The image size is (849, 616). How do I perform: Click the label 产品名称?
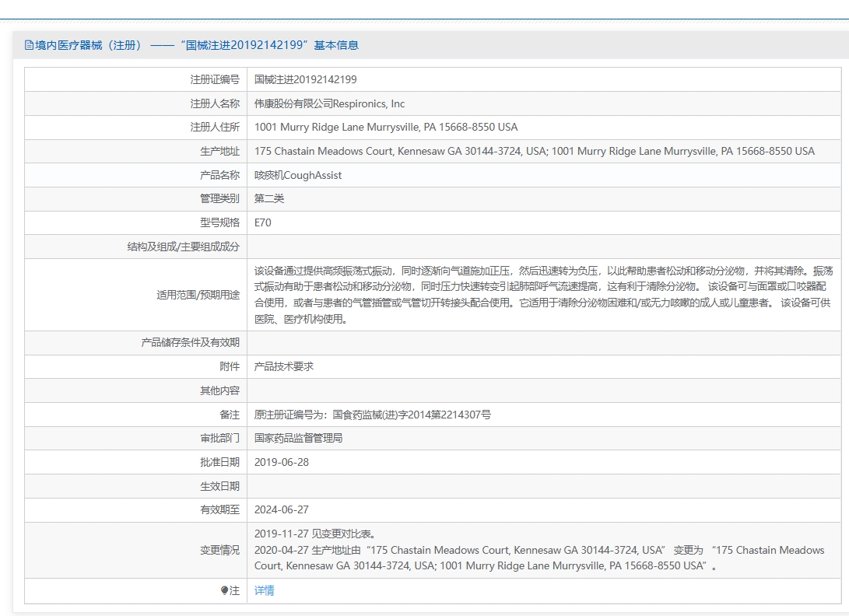pyautogui.click(x=219, y=175)
